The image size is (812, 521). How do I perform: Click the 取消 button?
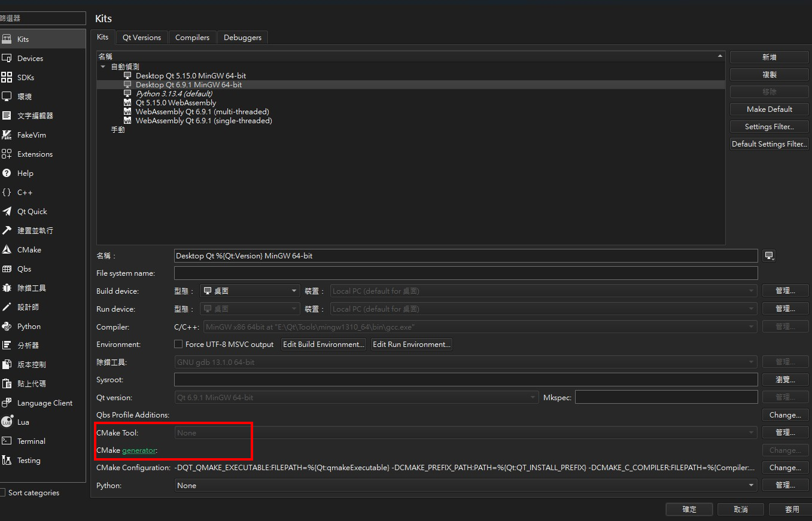(x=741, y=509)
